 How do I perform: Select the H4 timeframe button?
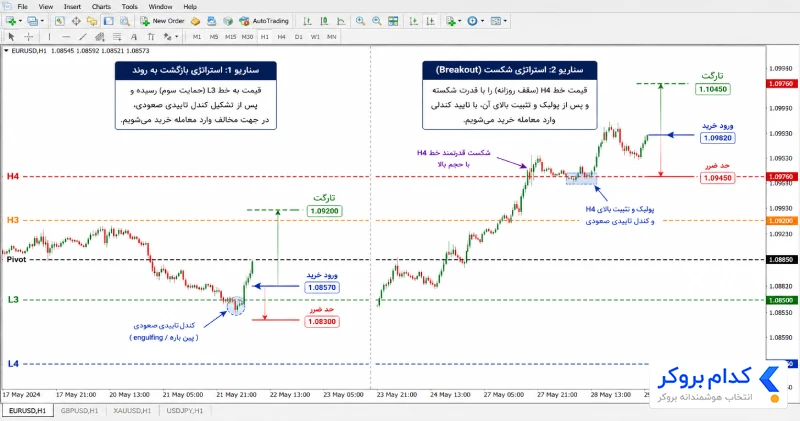[x=281, y=37]
